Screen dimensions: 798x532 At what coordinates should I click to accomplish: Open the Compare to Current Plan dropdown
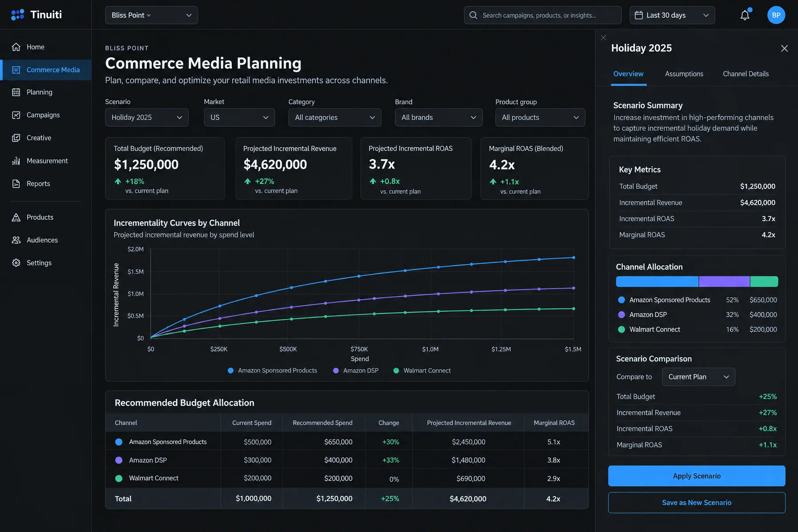698,377
